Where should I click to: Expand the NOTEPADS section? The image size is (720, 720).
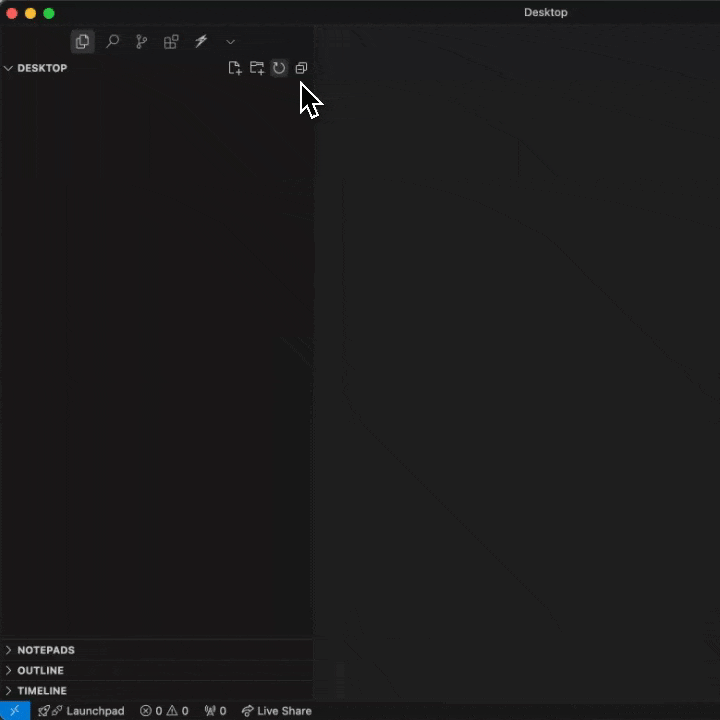(158, 650)
